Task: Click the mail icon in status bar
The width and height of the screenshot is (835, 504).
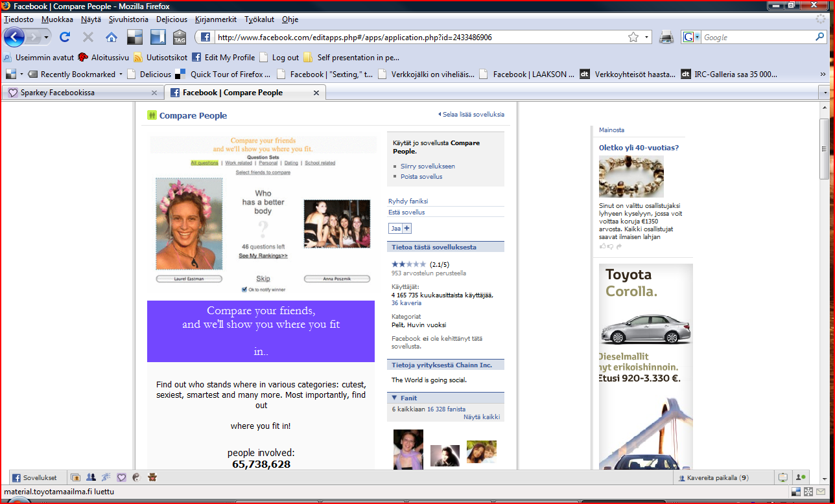Action: tap(821, 492)
